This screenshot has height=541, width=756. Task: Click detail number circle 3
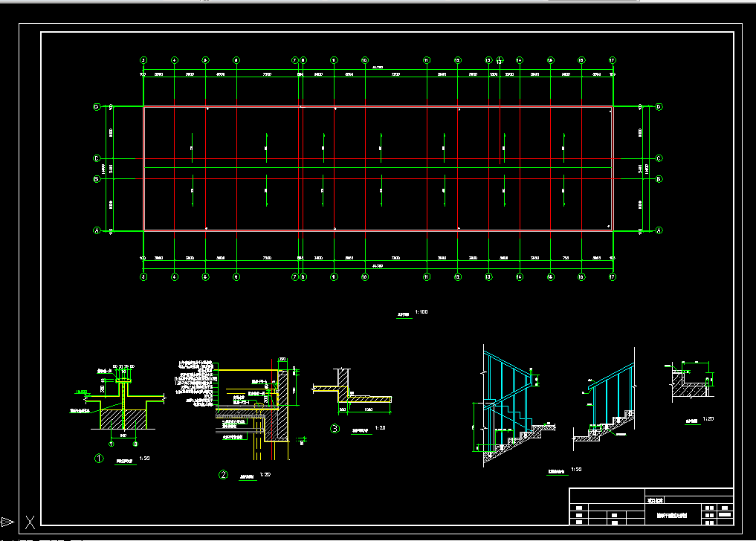pos(335,428)
